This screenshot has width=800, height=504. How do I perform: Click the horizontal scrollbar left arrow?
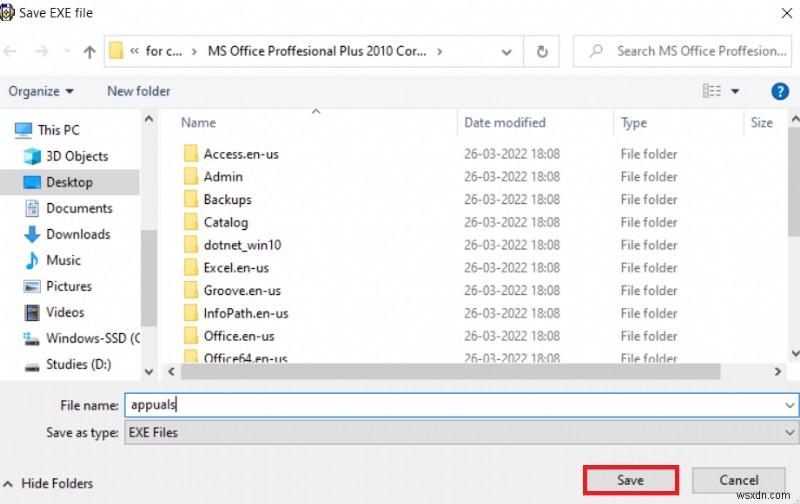point(171,371)
